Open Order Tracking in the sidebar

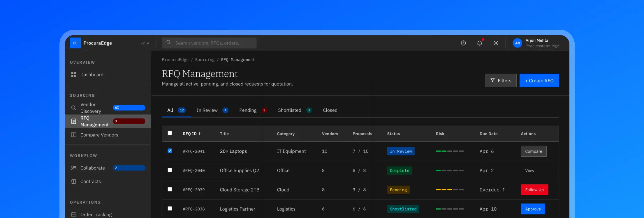[x=108, y=215]
